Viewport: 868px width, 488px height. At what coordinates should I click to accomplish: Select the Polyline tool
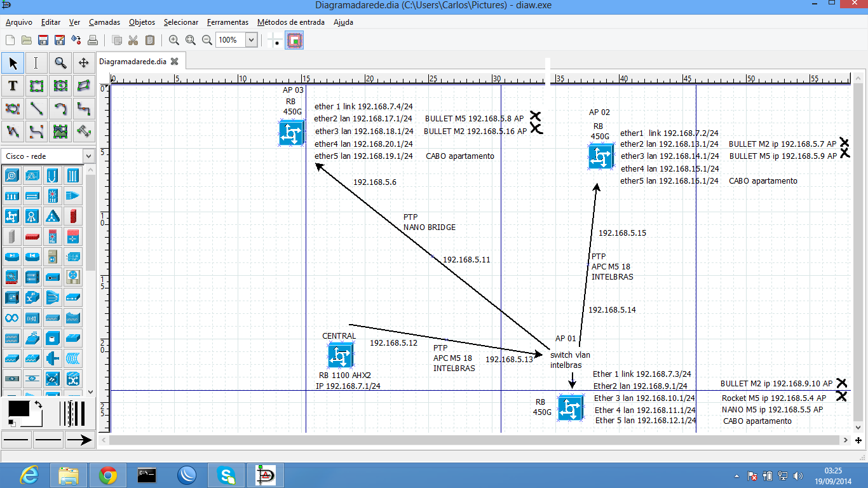click(13, 132)
